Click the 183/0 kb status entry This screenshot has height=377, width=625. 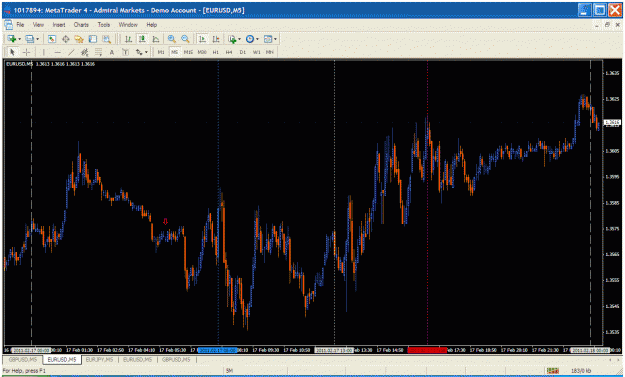[581, 371]
